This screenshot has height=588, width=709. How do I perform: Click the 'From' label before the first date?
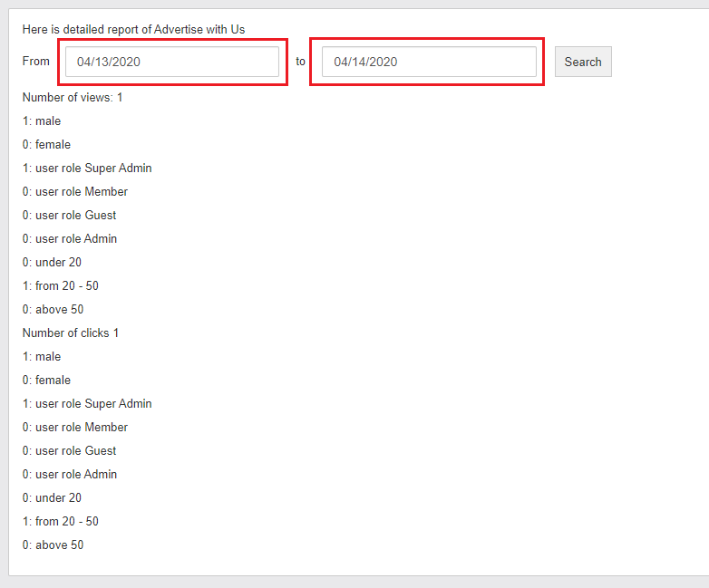tap(36, 62)
